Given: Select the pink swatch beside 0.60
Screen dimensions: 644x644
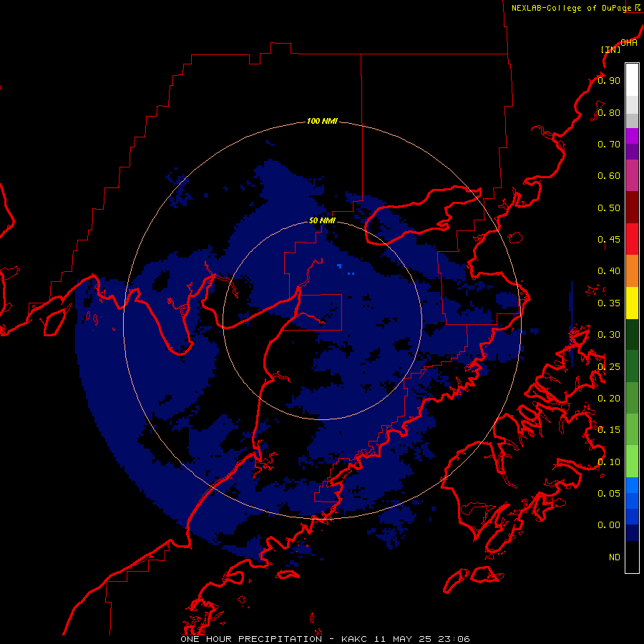Looking at the screenshot, I should click(632, 176).
